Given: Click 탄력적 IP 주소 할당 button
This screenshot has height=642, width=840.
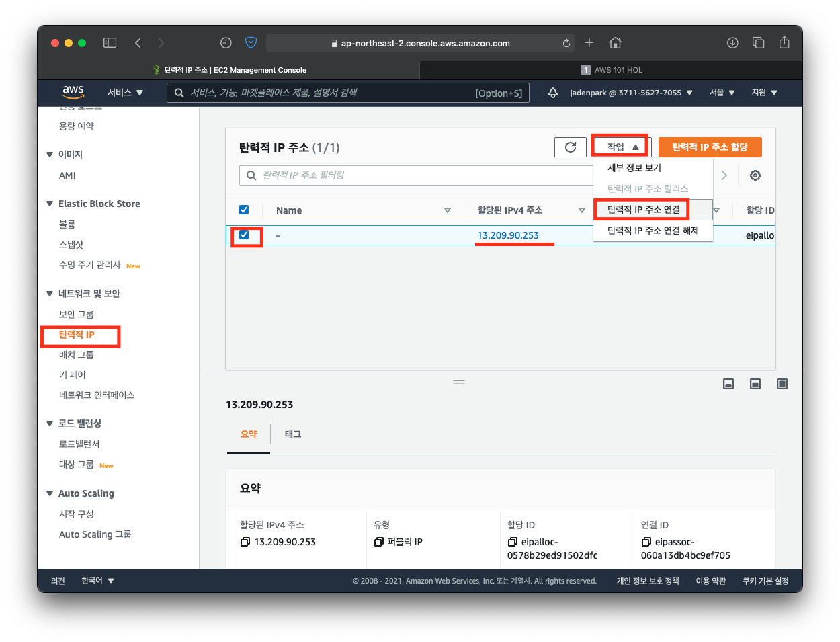Looking at the screenshot, I should (x=710, y=147).
